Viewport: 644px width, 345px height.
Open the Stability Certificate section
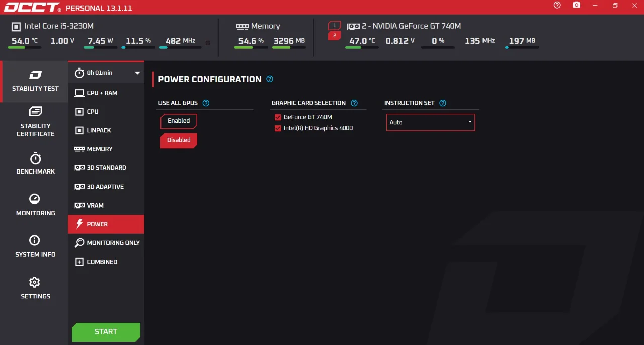[35, 122]
